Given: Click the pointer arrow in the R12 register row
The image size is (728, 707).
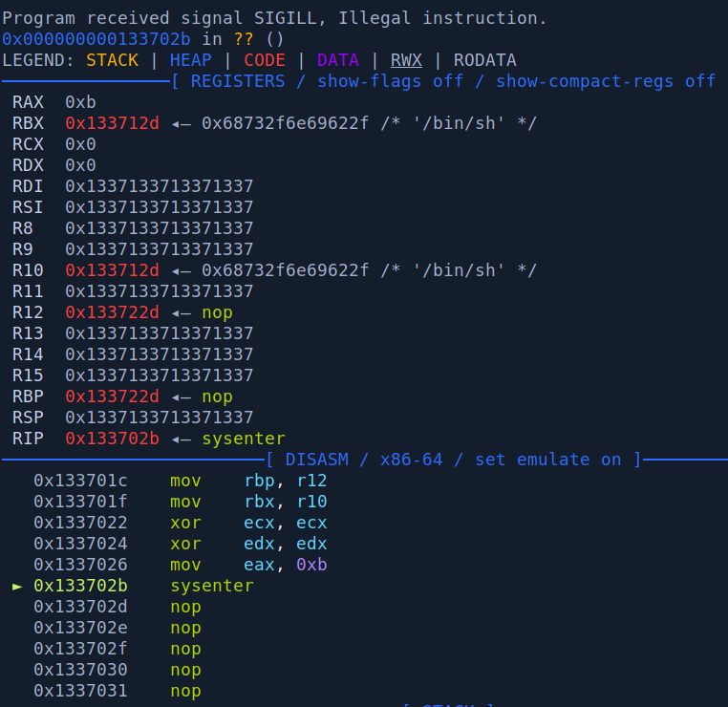Looking at the screenshot, I should coord(185,312).
